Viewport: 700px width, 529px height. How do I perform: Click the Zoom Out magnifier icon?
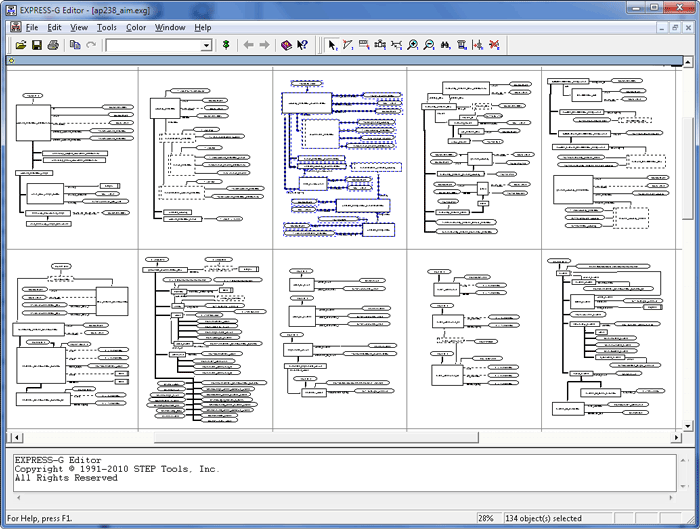429,45
